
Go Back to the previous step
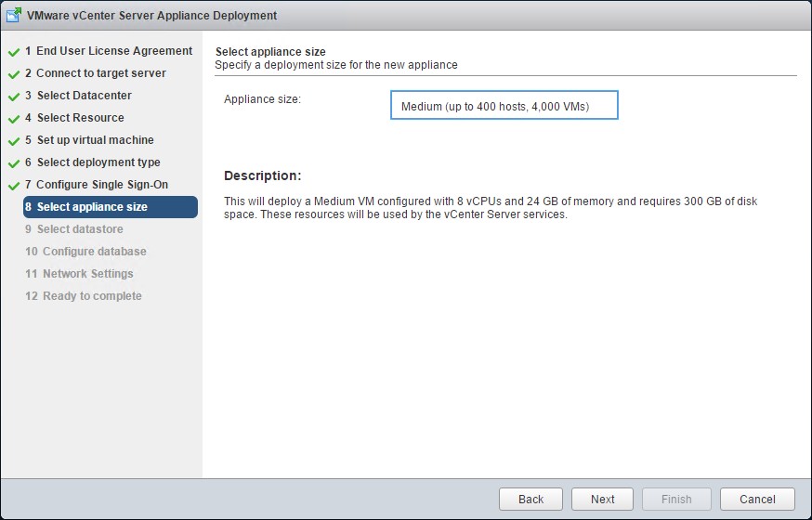click(x=530, y=500)
